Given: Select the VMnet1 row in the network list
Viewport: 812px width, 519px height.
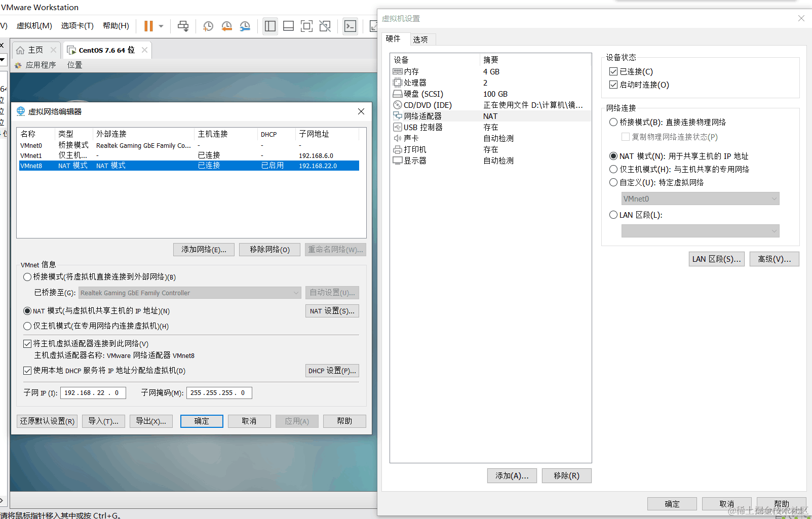Looking at the screenshot, I should point(189,155).
